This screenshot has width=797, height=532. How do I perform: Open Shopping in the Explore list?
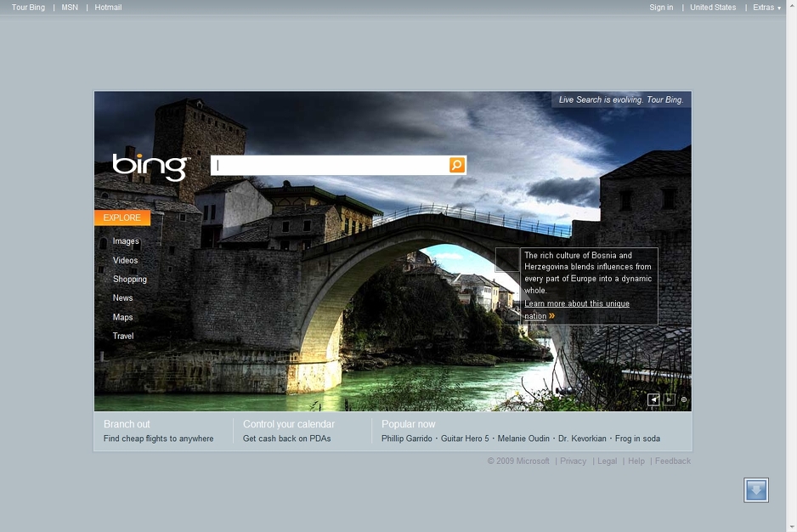click(x=130, y=280)
